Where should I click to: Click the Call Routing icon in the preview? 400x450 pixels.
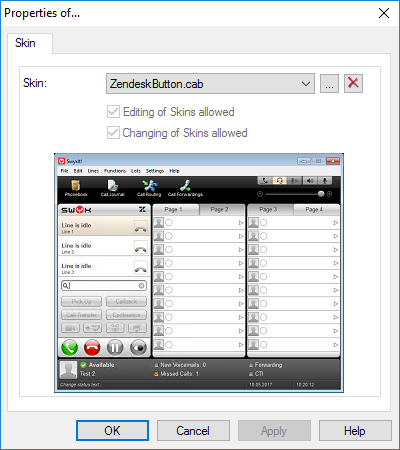(149, 185)
